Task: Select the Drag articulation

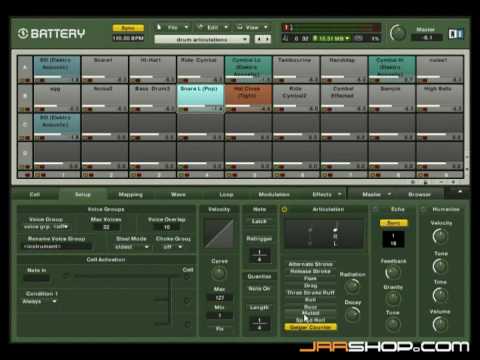Action: (x=310, y=286)
